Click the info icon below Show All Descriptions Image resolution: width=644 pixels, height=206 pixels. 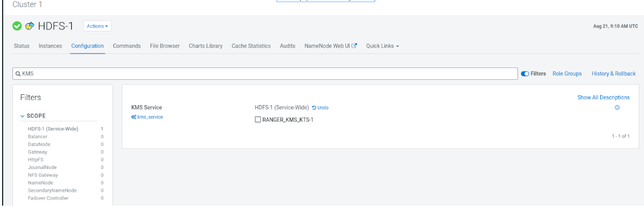click(617, 108)
